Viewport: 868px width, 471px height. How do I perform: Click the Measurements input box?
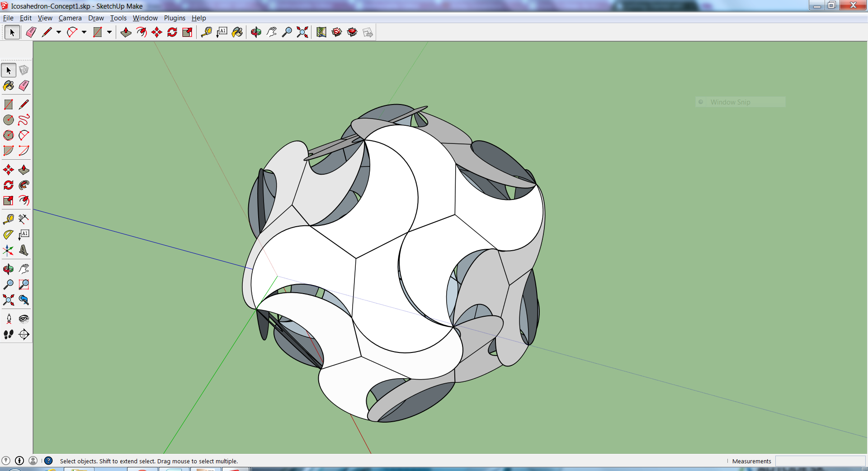point(820,461)
